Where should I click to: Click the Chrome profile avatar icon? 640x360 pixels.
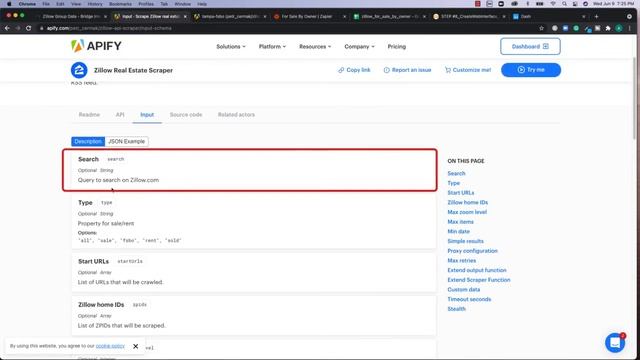[619, 28]
